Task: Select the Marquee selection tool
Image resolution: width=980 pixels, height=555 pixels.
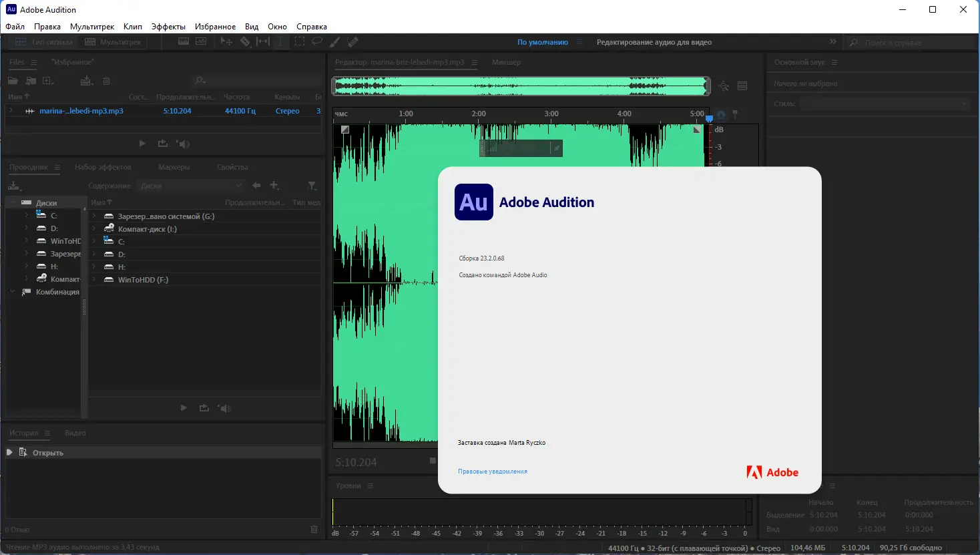Action: [x=300, y=42]
